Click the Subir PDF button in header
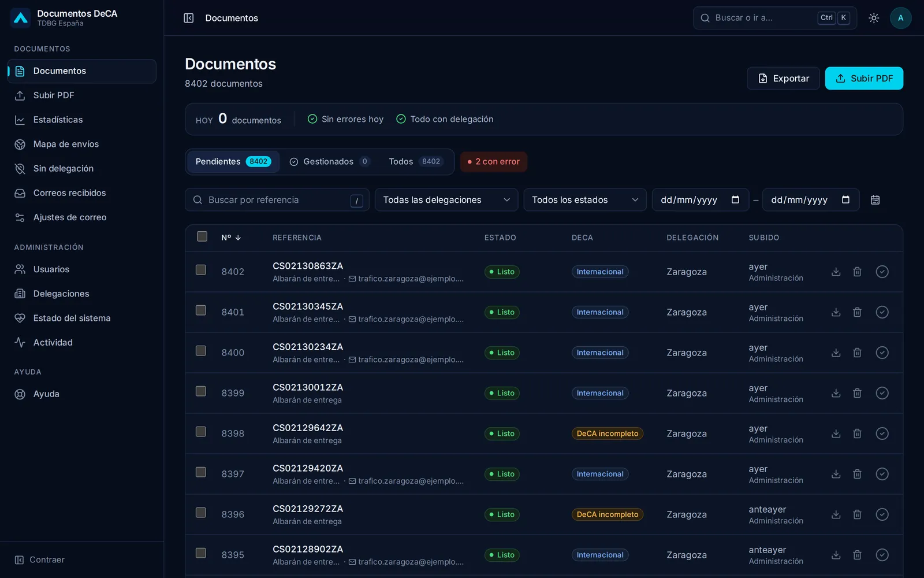The image size is (924, 578). pyautogui.click(x=864, y=79)
